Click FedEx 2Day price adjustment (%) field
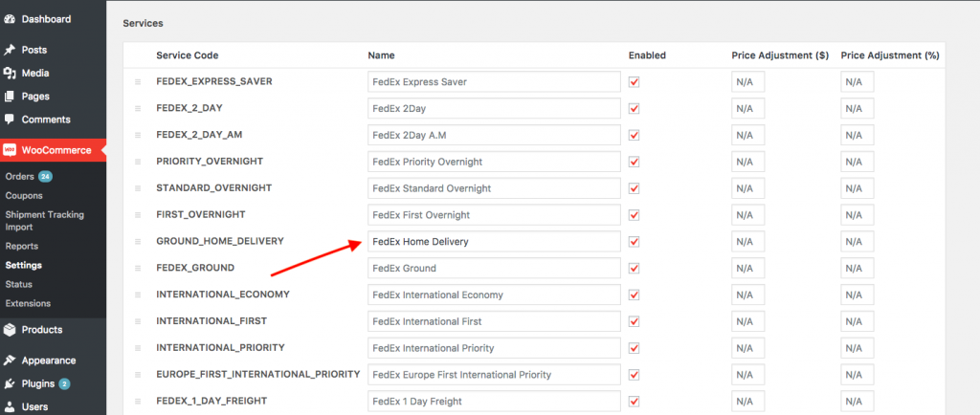The width and height of the screenshot is (980, 415). tap(857, 109)
